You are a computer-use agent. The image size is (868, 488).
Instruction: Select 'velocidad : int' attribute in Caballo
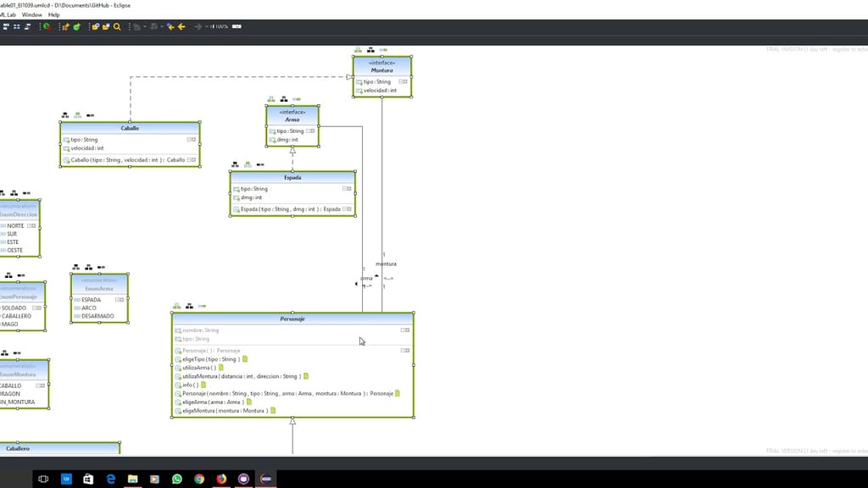pos(87,148)
